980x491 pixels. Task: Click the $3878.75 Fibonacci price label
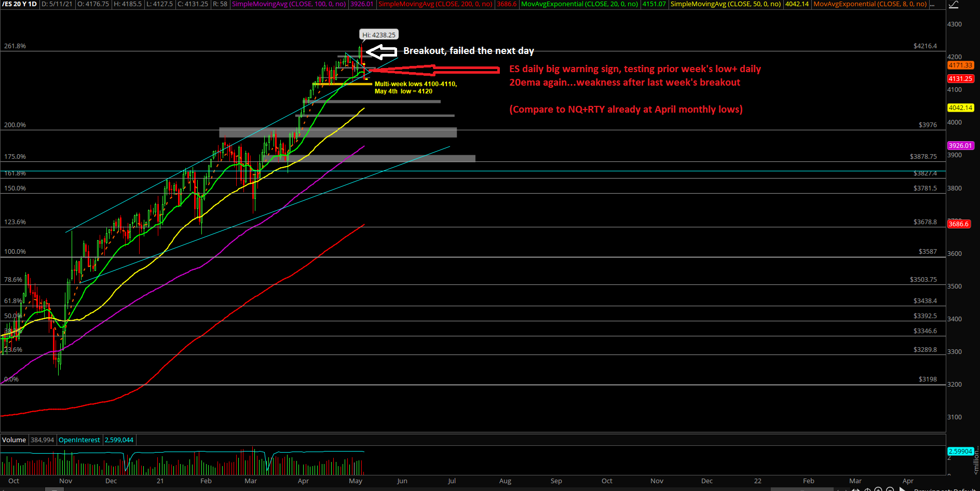pos(923,157)
